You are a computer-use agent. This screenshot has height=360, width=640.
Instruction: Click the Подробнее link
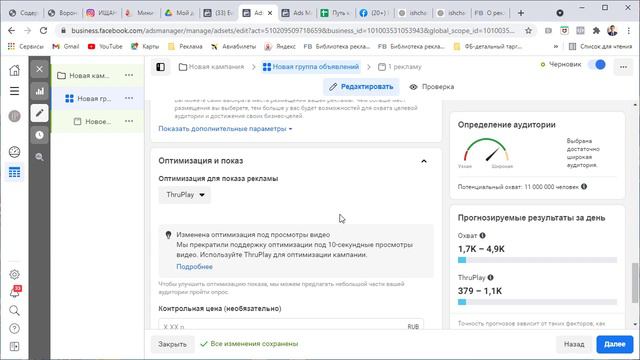tap(194, 267)
